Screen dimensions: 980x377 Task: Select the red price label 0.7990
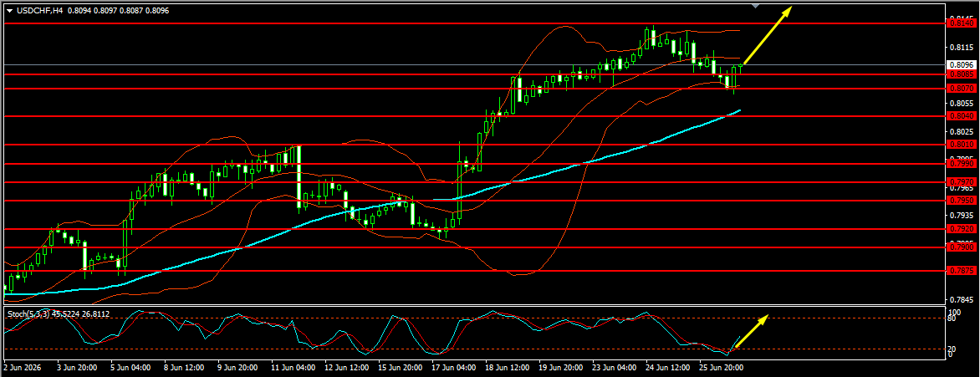point(961,164)
